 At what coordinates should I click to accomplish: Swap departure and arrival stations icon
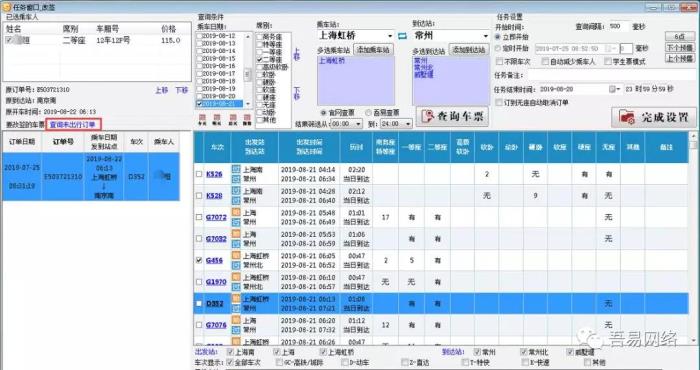[402, 36]
